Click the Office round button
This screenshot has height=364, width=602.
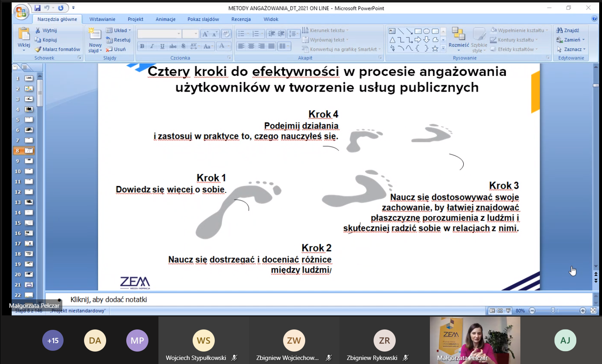pos(21,12)
